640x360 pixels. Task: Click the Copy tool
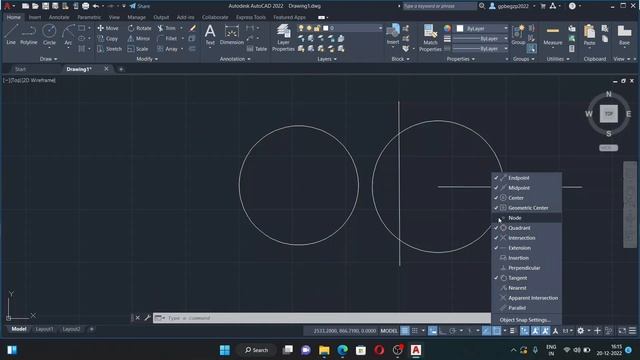108,38
